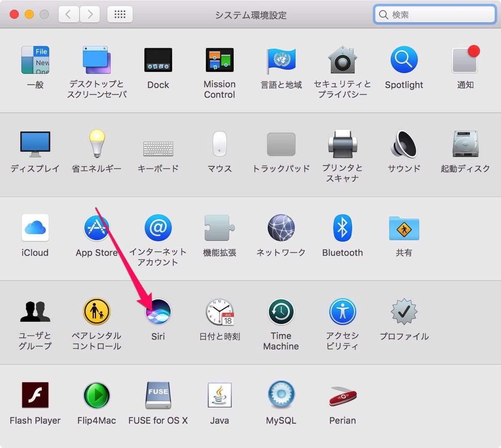Open 通知 (Notifications) pane

(x=465, y=60)
